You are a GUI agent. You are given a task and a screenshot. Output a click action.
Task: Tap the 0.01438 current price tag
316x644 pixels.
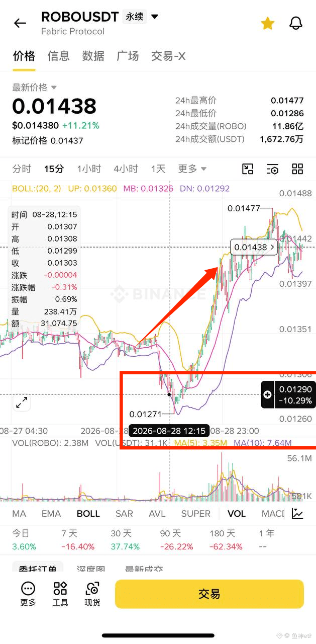pos(254,247)
